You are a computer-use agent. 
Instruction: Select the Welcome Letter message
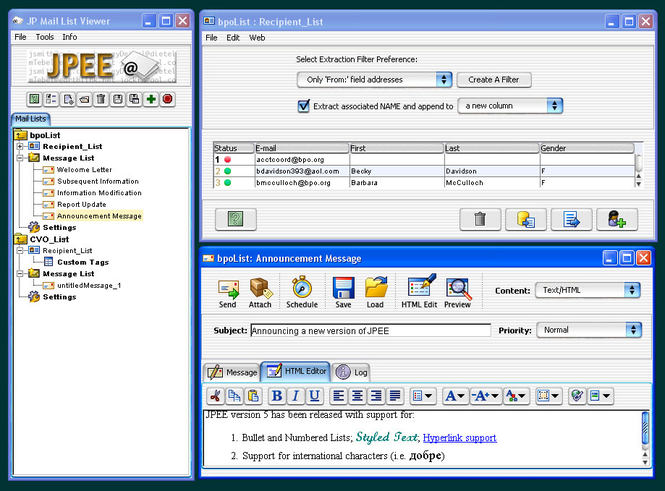(84, 170)
